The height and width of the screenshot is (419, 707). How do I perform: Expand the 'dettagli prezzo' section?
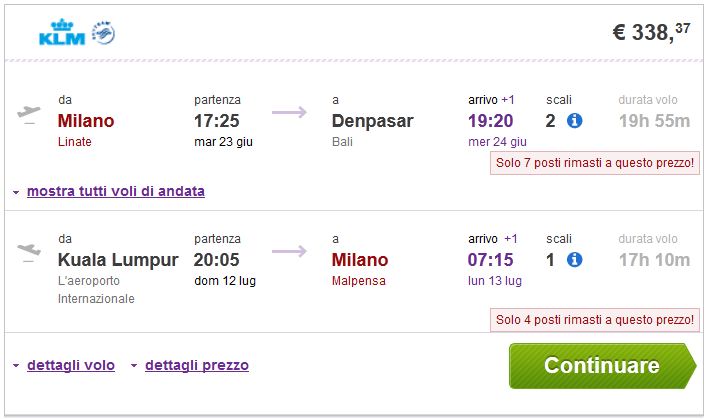[x=196, y=365]
